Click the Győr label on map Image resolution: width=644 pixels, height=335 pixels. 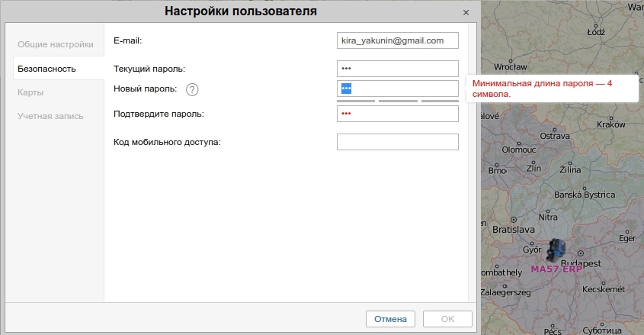pyautogui.click(x=532, y=250)
